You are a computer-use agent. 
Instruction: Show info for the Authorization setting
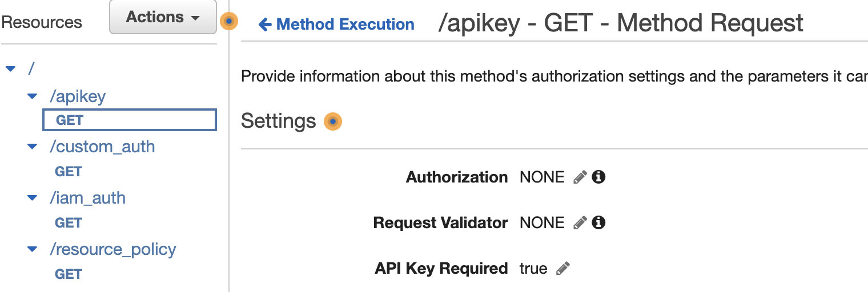pos(598,177)
